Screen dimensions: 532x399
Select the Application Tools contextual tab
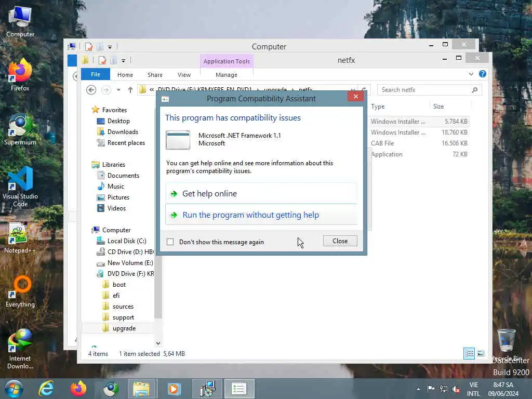[x=227, y=61]
